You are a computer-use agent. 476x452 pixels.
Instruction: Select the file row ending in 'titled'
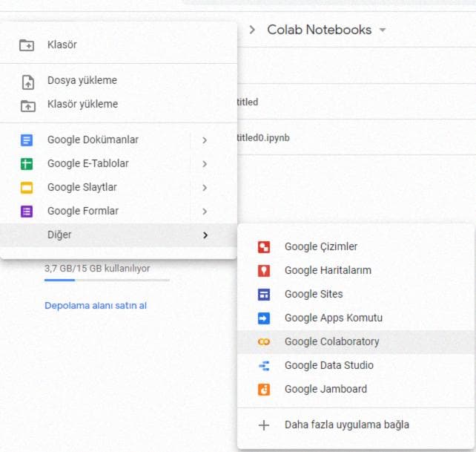click(x=357, y=102)
